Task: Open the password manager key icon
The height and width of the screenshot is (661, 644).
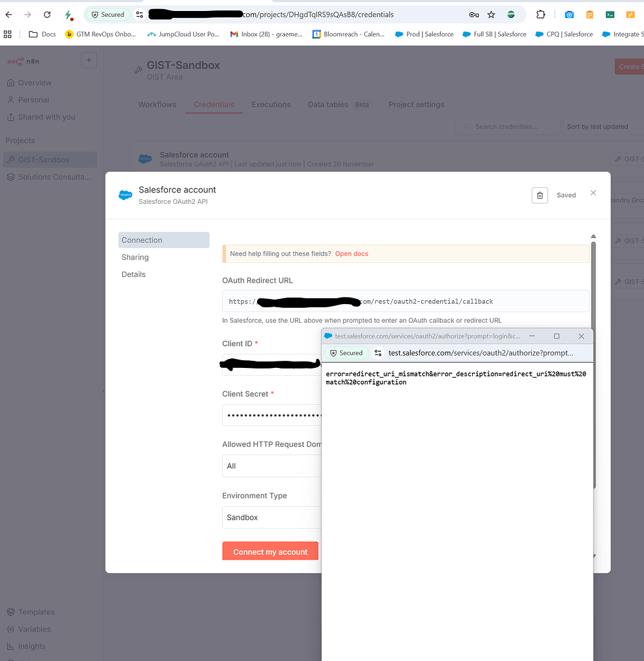Action: click(x=473, y=14)
